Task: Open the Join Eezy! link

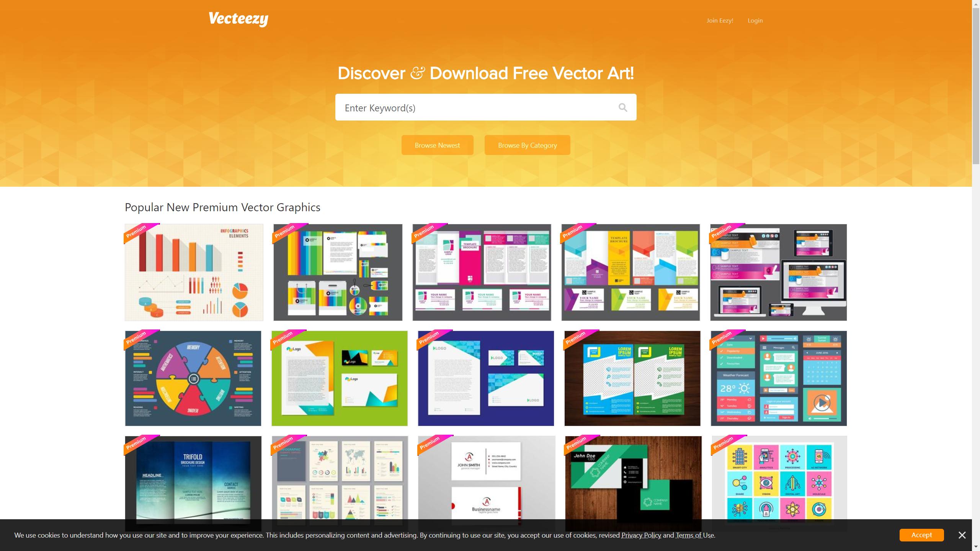Action: pos(720,21)
